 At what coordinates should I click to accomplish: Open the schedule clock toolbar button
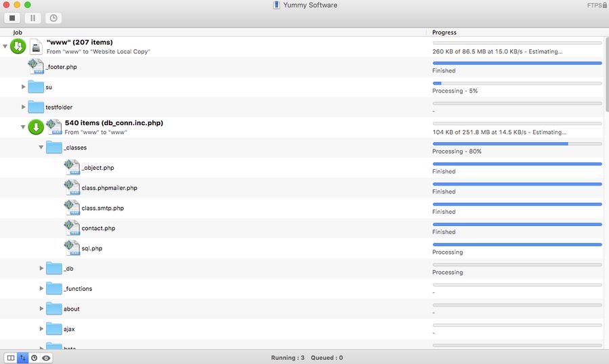[x=53, y=18]
